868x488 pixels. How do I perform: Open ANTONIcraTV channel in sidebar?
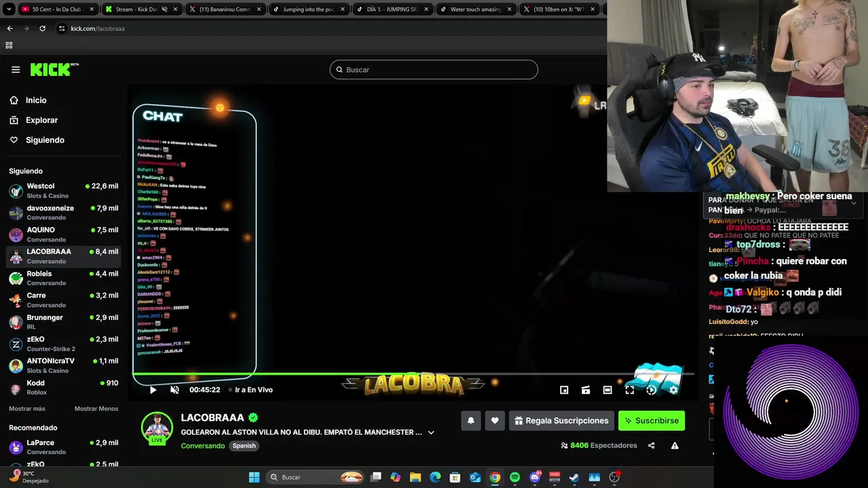64,365
